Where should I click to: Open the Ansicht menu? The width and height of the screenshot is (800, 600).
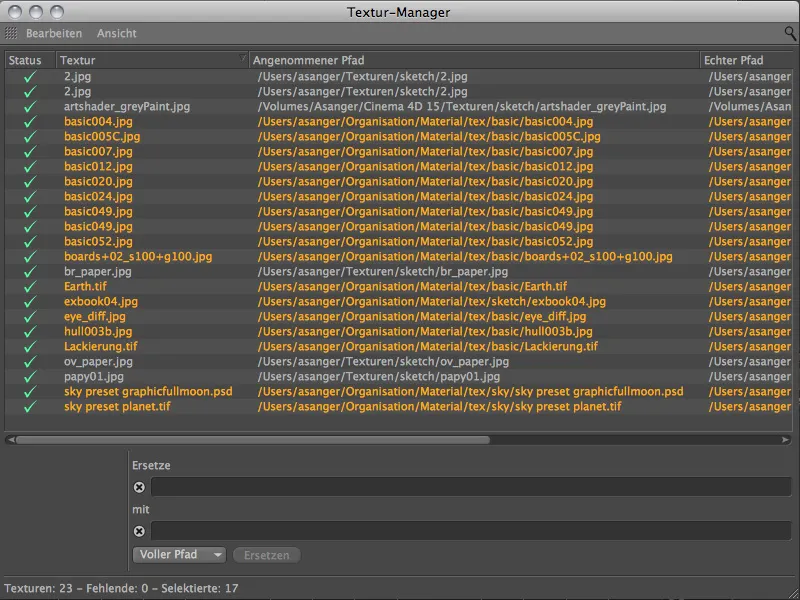point(117,33)
